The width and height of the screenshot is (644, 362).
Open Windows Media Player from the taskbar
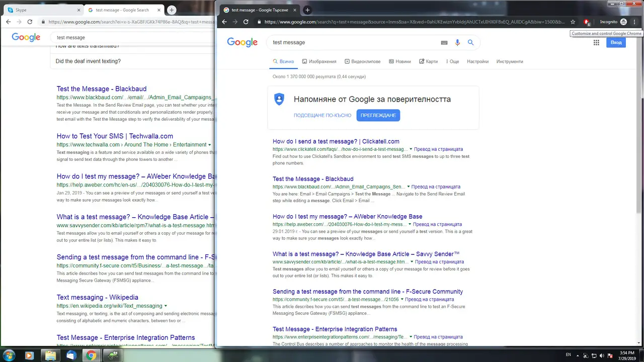pyautogui.click(x=29, y=355)
